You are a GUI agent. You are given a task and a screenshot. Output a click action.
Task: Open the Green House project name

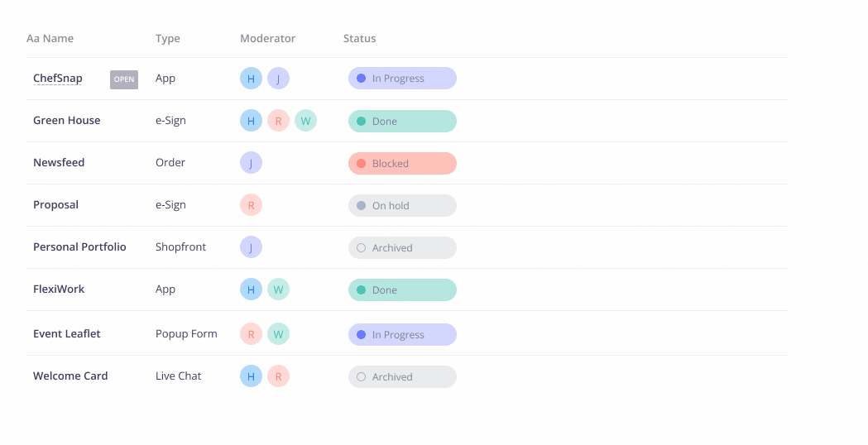[66, 121]
